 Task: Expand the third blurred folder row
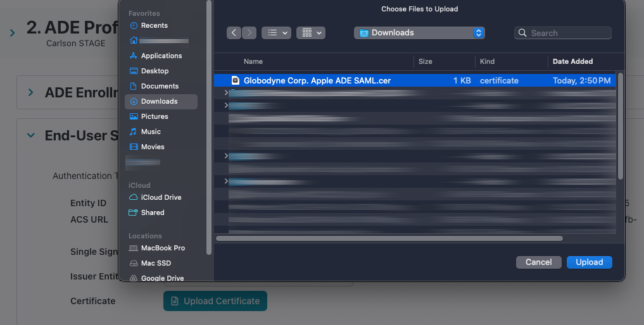[x=226, y=156]
